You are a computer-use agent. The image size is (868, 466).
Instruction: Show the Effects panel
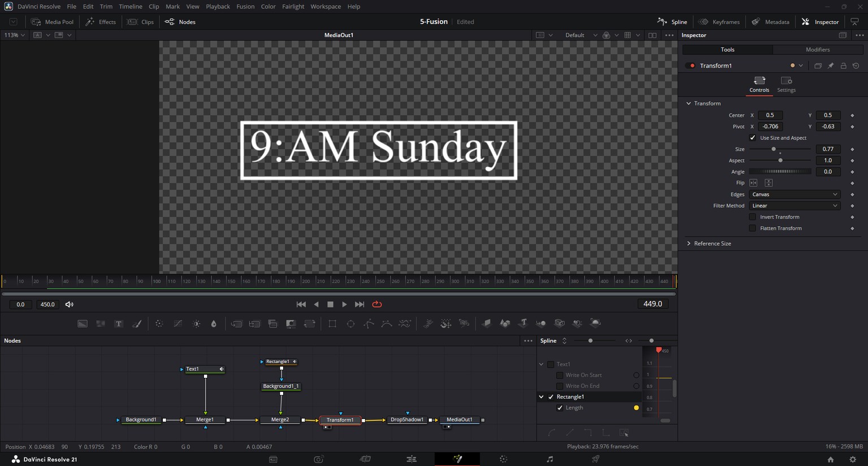click(101, 22)
